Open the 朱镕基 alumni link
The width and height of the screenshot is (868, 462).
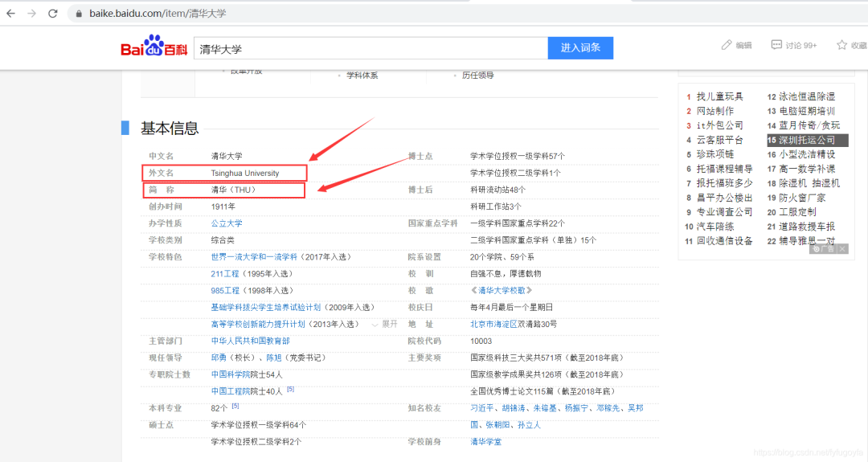coord(545,408)
